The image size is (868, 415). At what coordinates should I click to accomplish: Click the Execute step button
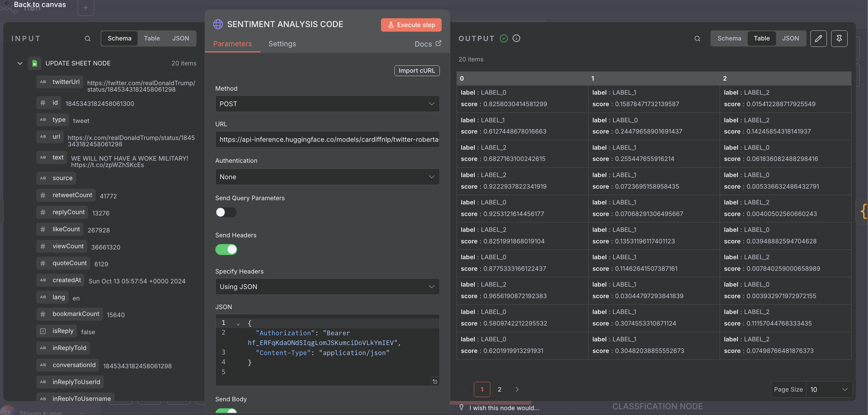[x=411, y=25]
